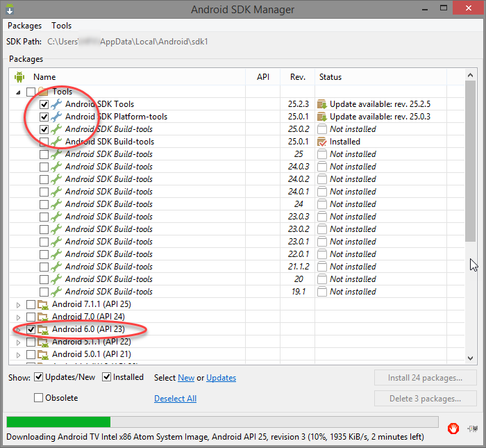Click the Not installed icon for Build-tools rev 24

[x=322, y=204]
